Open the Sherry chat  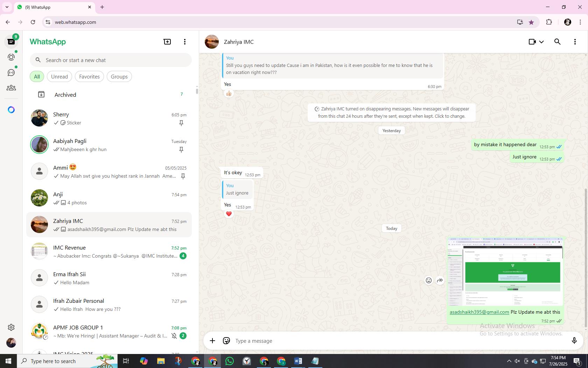109,118
